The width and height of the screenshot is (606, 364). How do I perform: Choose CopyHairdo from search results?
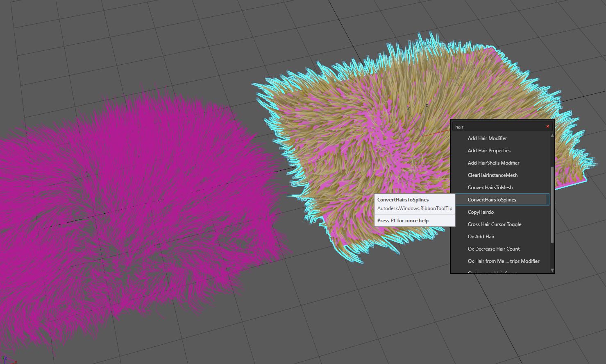[x=481, y=212]
